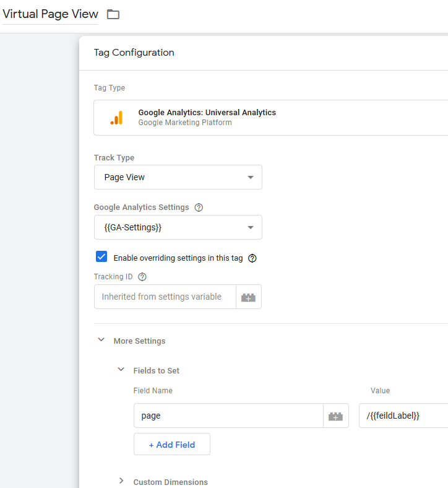
Task: Click the Google Analytics bar chart icon
Action: [117, 118]
